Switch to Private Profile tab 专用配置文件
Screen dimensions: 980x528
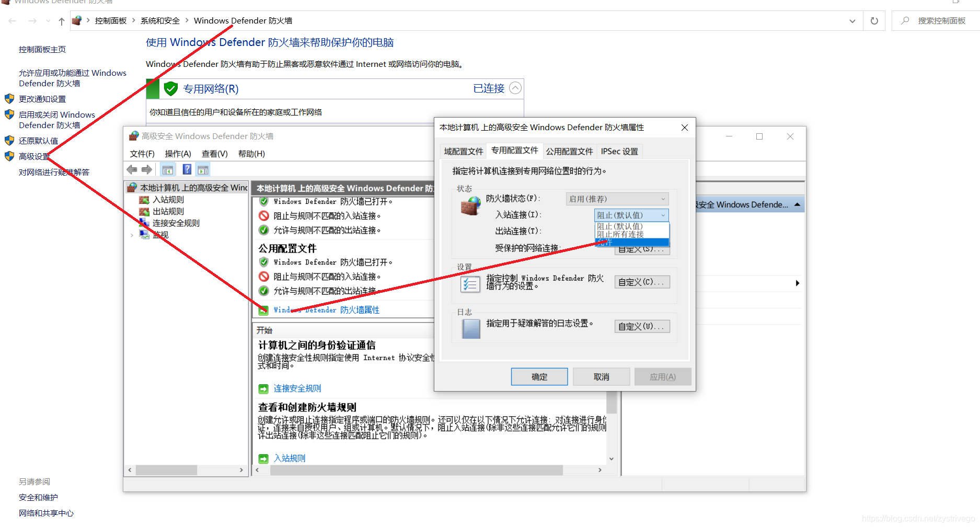click(x=514, y=151)
